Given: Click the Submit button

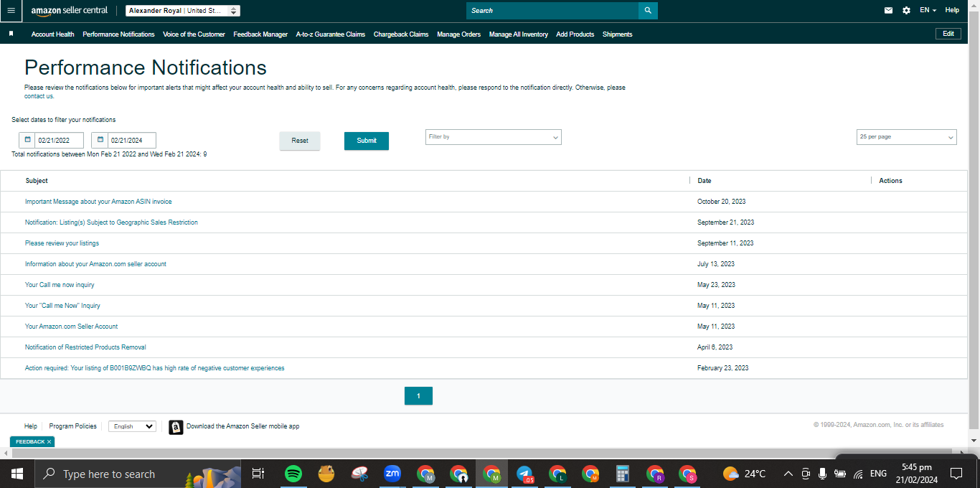Looking at the screenshot, I should (367, 141).
